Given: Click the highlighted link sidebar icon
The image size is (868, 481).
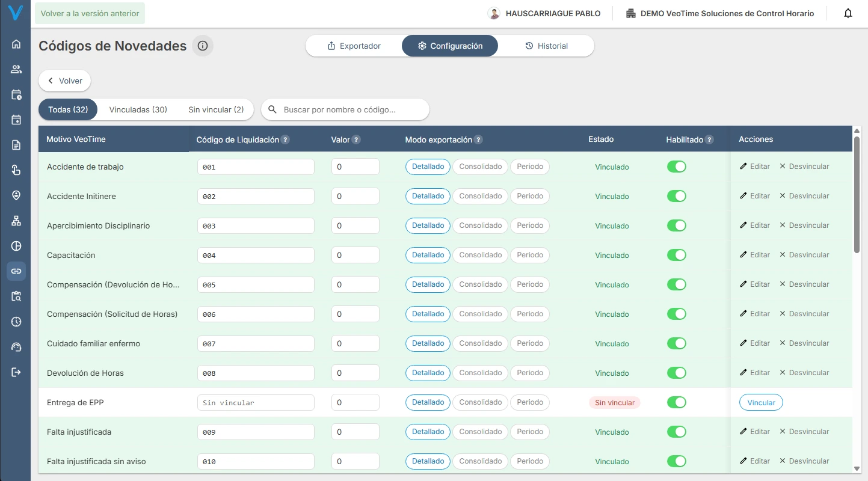Looking at the screenshot, I should pos(16,271).
